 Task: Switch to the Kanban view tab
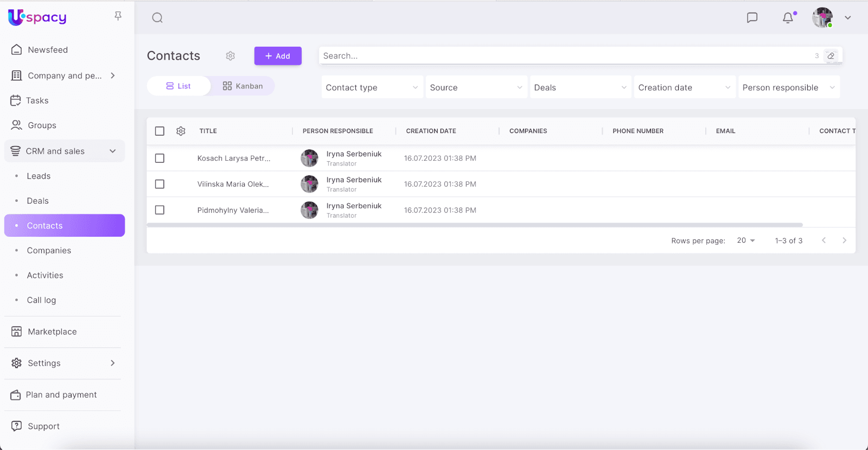pos(242,86)
